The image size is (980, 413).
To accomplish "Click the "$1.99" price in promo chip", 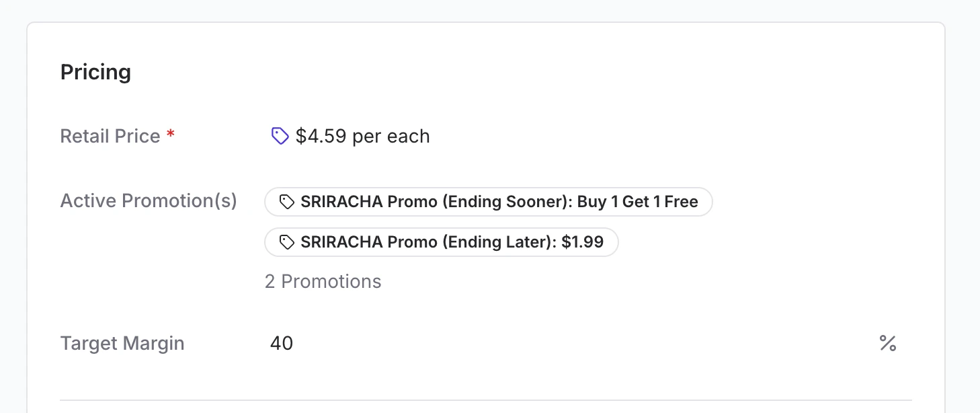I will pyautogui.click(x=582, y=242).
